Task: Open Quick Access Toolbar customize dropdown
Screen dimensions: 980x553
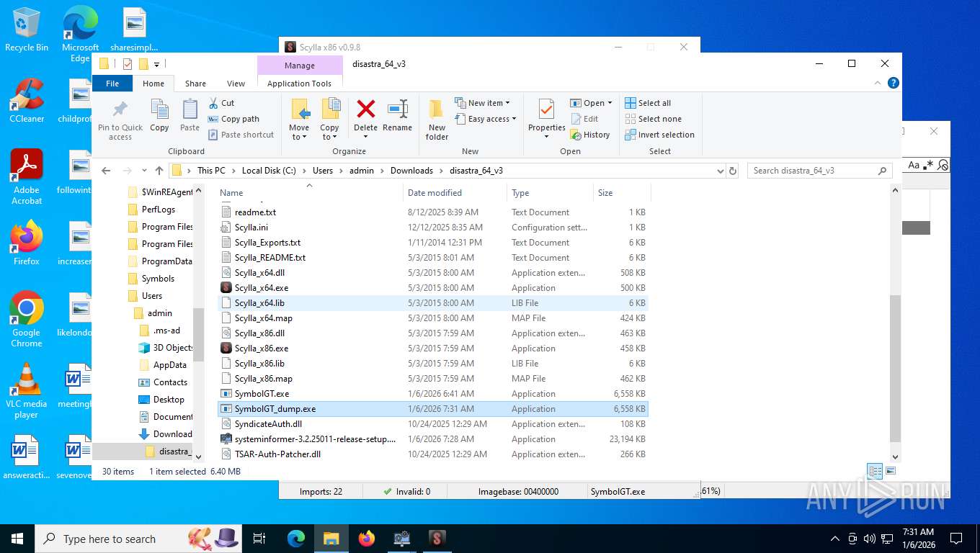Action: pyautogui.click(x=156, y=64)
